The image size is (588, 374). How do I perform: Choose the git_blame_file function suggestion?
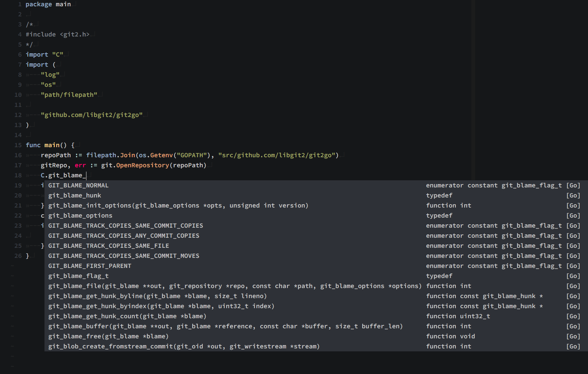click(168, 286)
